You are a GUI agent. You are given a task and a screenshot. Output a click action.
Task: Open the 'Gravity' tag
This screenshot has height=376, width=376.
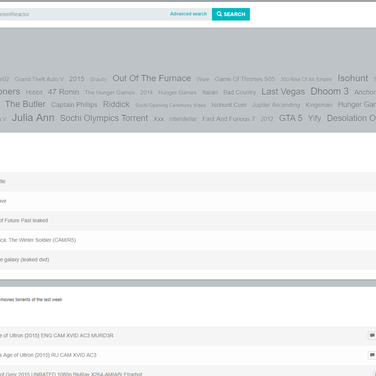pos(98,79)
